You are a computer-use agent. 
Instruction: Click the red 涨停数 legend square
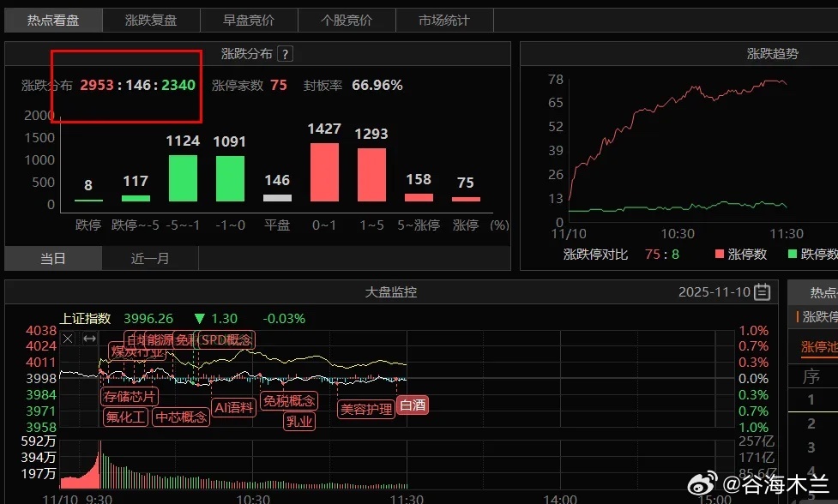coord(718,253)
